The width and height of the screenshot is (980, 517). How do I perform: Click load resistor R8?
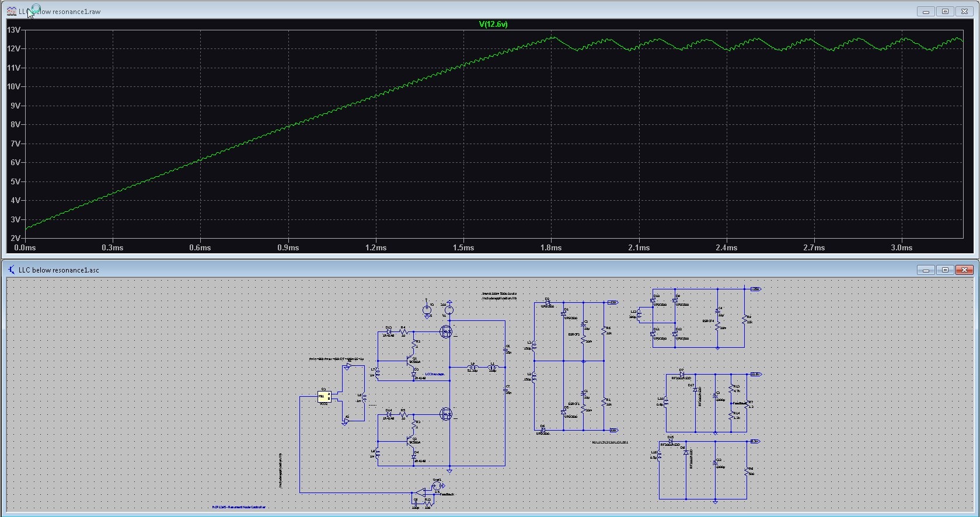point(746,471)
